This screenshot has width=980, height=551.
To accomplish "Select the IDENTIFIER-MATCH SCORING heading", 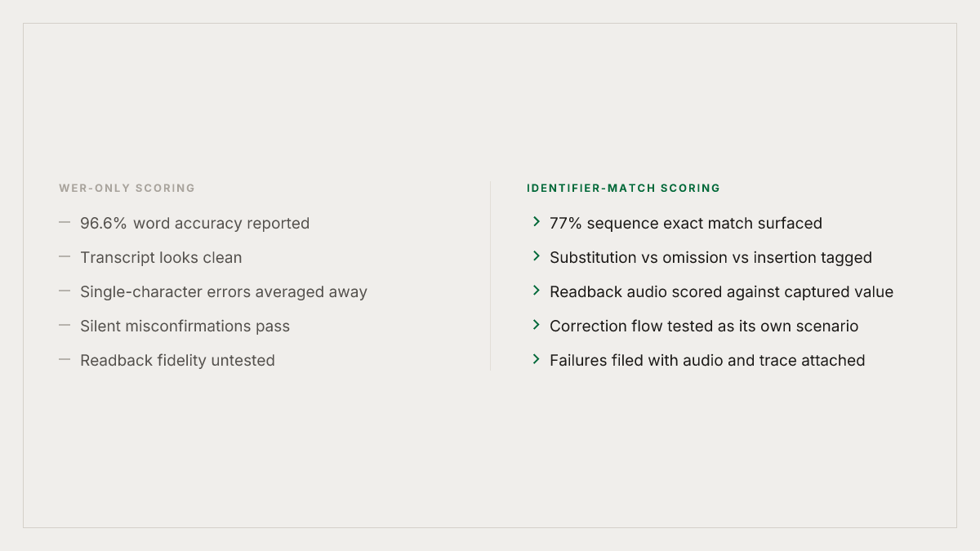I will click(x=623, y=188).
